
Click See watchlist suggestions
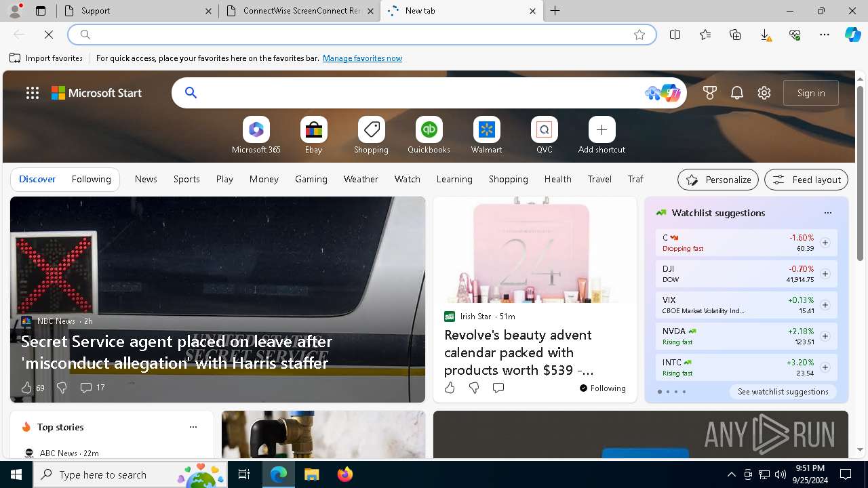tap(783, 392)
